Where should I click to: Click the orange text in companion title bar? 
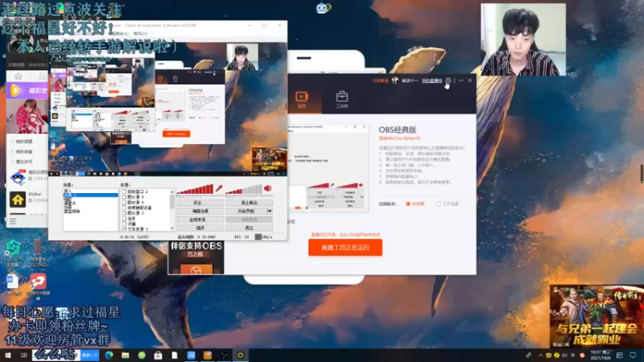pos(380,81)
